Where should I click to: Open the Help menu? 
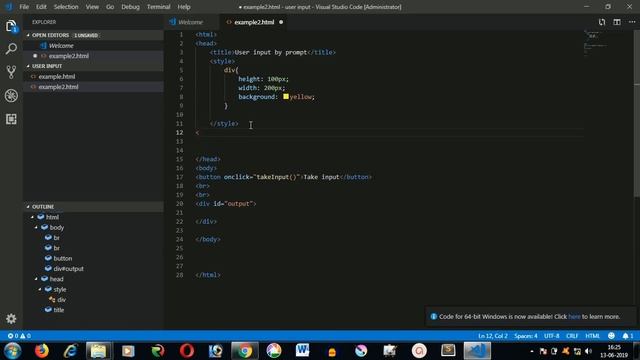click(x=184, y=7)
